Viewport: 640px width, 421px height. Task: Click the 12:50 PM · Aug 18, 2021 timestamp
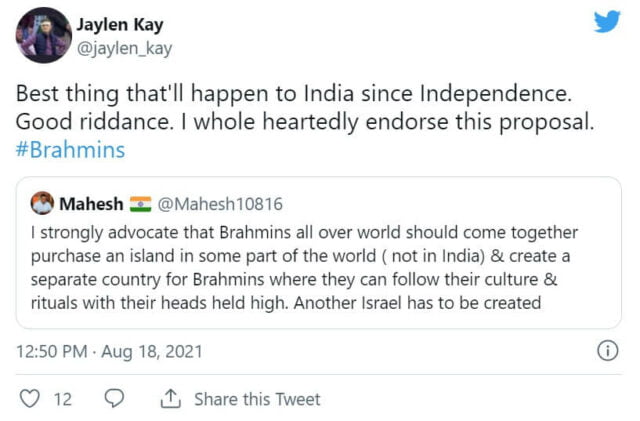110,352
